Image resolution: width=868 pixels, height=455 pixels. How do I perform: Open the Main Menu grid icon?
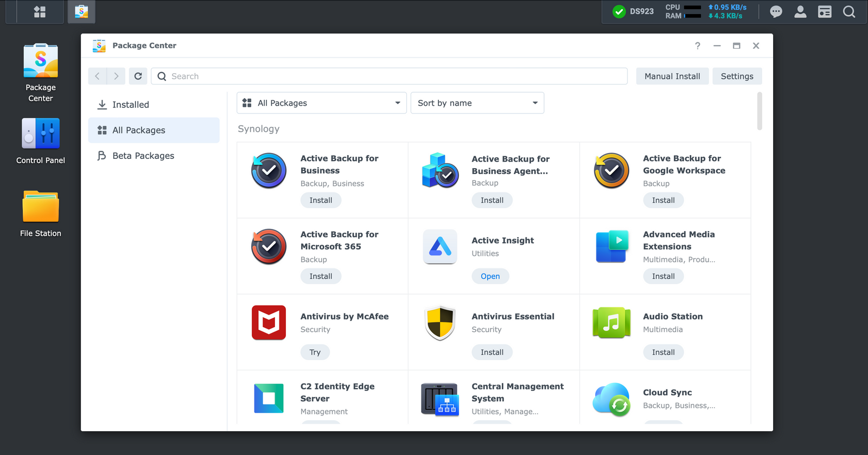pyautogui.click(x=40, y=12)
